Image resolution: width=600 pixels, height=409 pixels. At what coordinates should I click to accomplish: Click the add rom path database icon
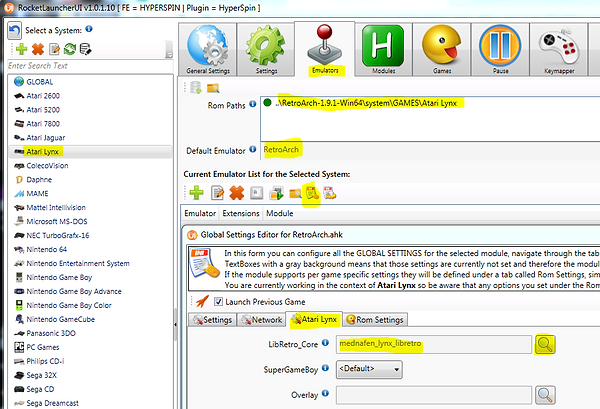click(196, 88)
